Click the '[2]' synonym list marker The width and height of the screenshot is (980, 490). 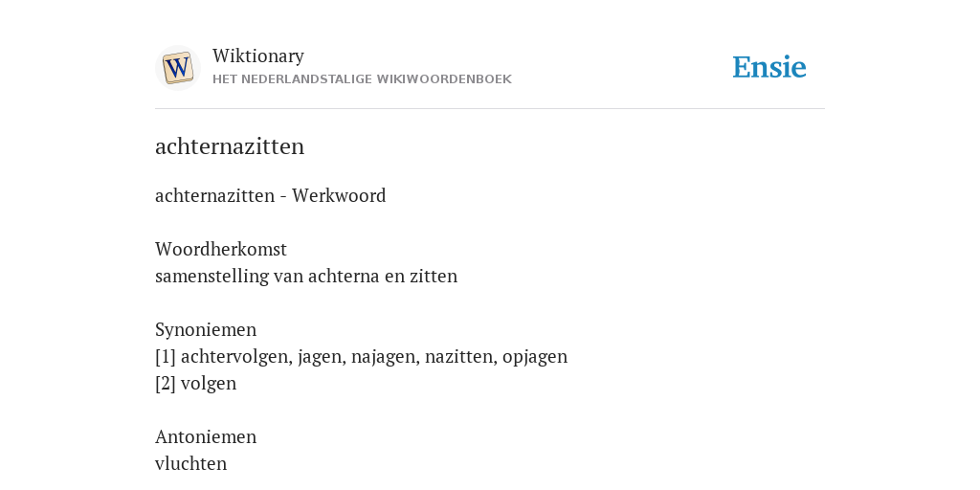tap(166, 384)
